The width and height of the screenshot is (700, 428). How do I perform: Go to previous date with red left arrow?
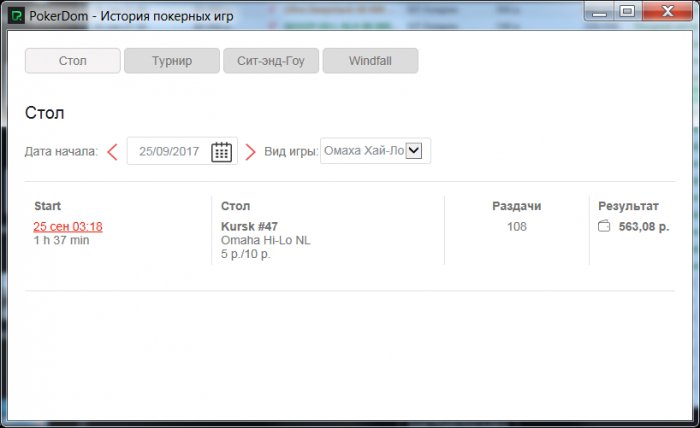point(112,152)
